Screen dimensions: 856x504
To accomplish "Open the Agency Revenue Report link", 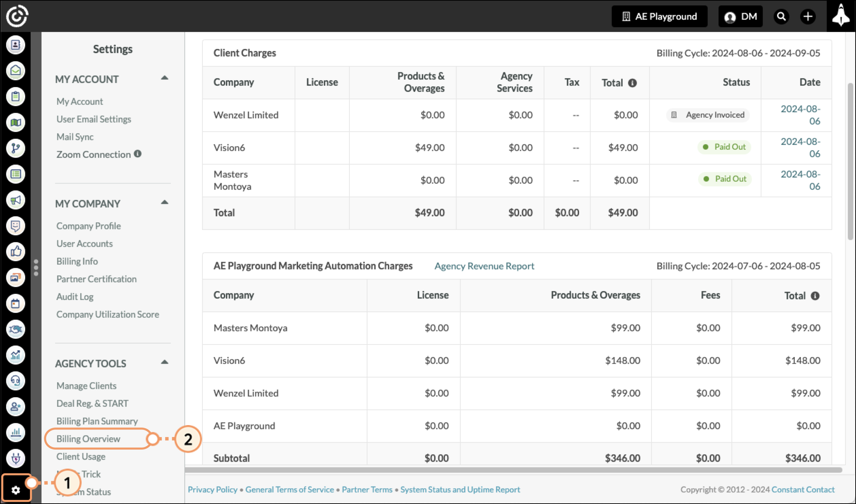I will (484, 266).
